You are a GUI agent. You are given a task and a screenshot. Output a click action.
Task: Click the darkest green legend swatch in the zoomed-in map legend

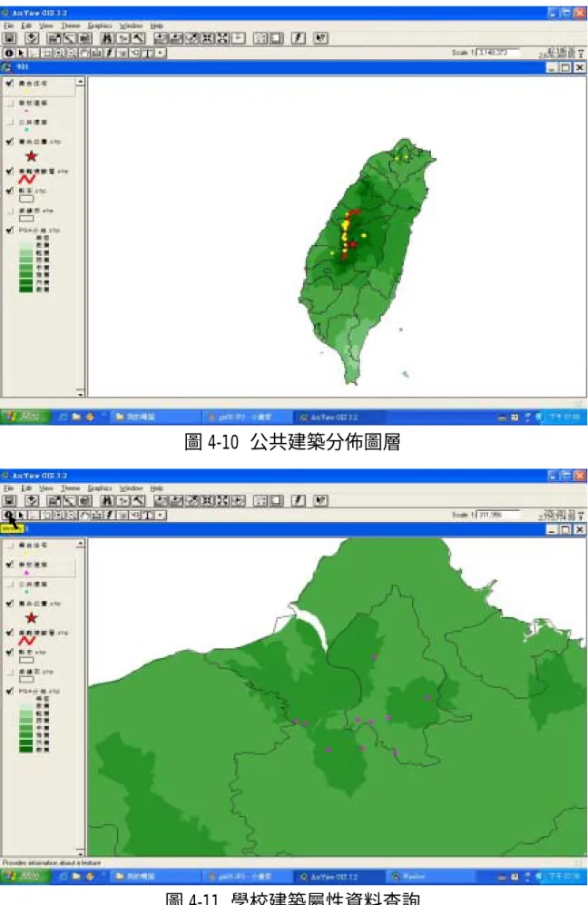(26, 749)
